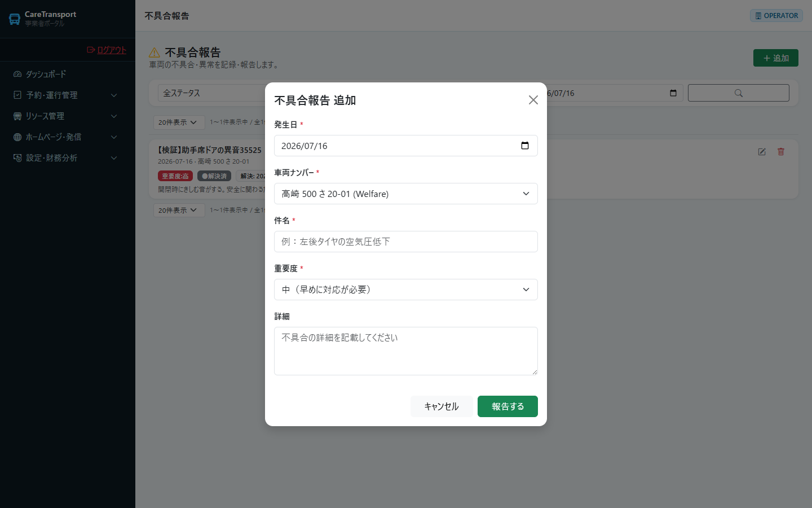This screenshot has width=812, height=508.
Task: Open the upper 20件表示 page-size dropdown
Action: point(179,122)
